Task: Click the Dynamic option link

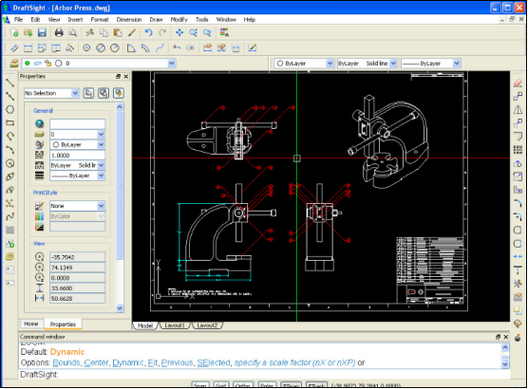Action: pos(128,363)
